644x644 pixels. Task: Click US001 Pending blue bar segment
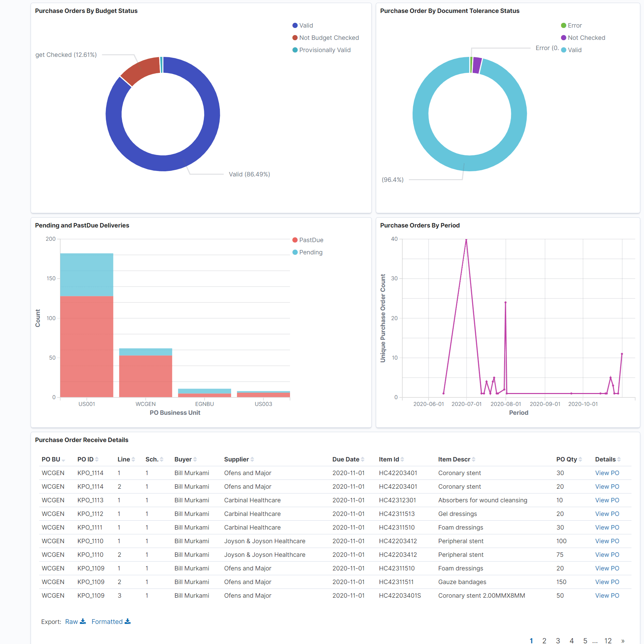(87, 275)
